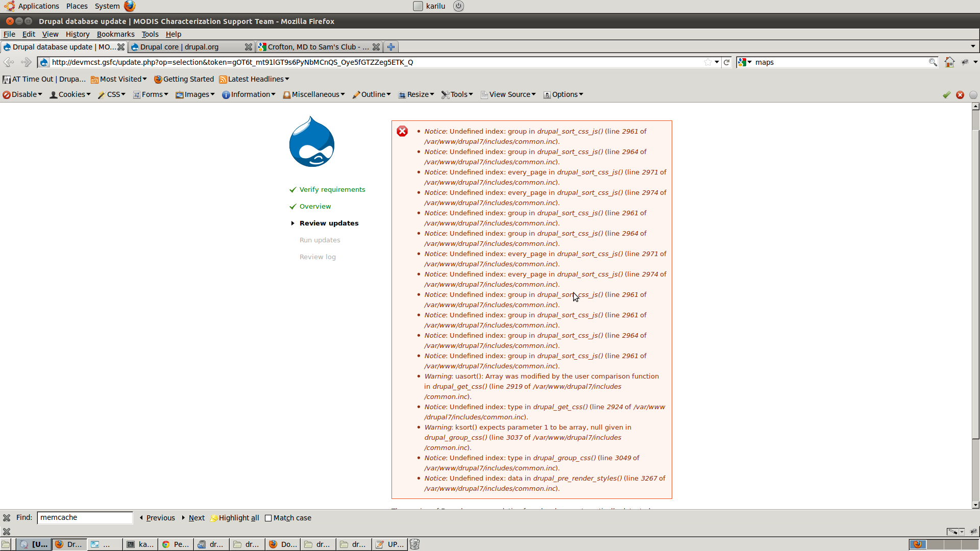
Task: Click the Review updates step
Action: pos(329,223)
